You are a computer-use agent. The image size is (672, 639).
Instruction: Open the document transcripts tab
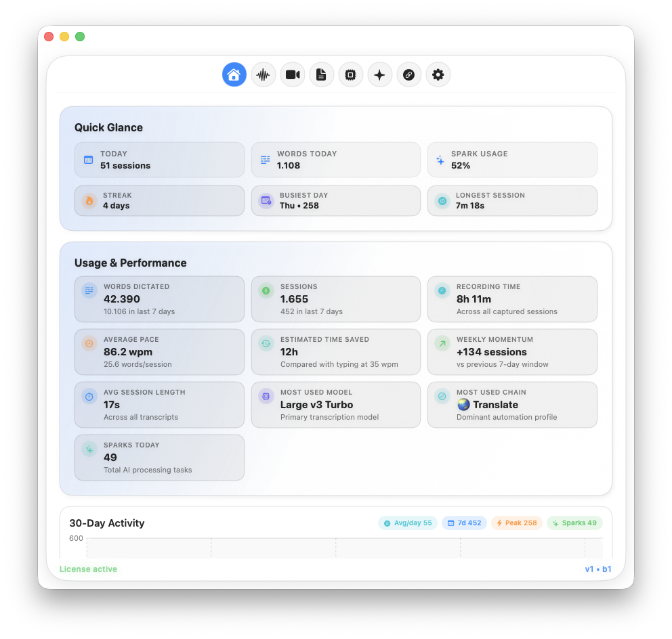click(321, 74)
